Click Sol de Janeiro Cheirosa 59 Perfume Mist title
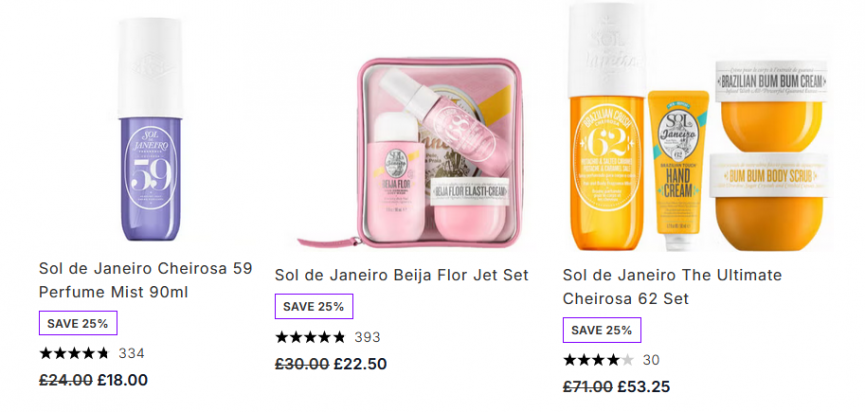 tap(146, 280)
